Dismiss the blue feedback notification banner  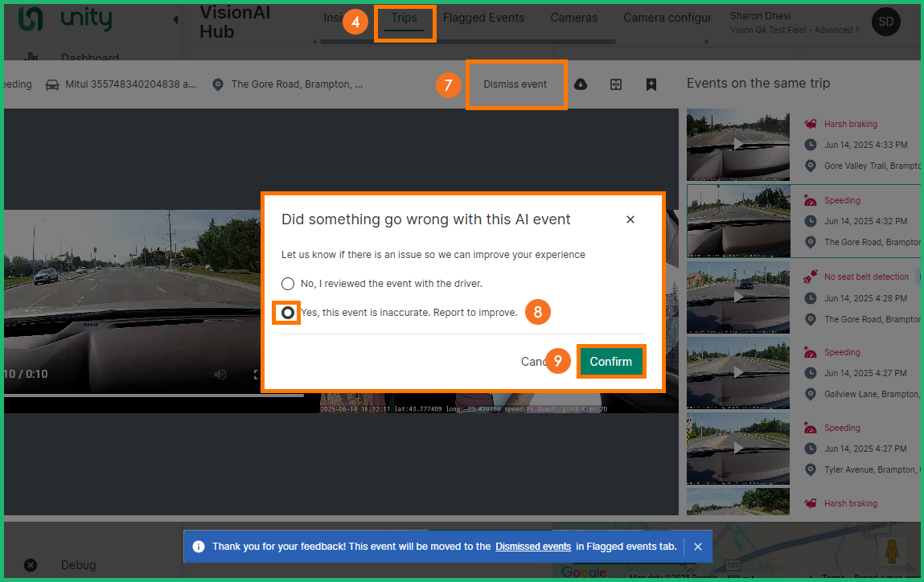698,547
